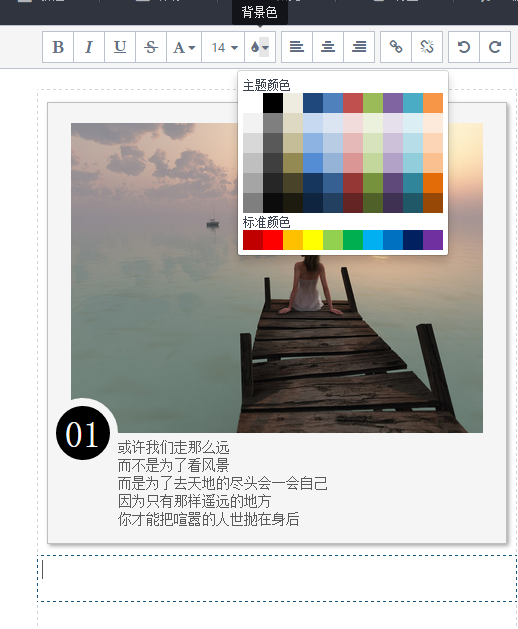Pick the pure red standard color

(x=273, y=240)
